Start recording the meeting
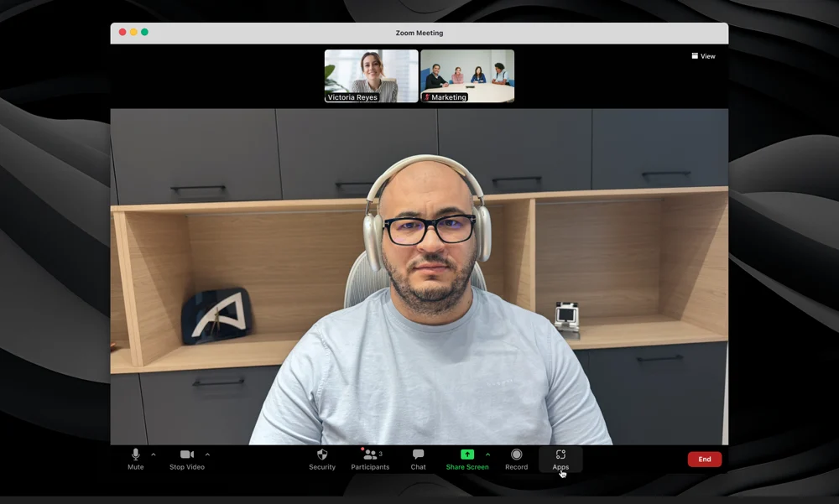This screenshot has width=839, height=504. [x=516, y=460]
